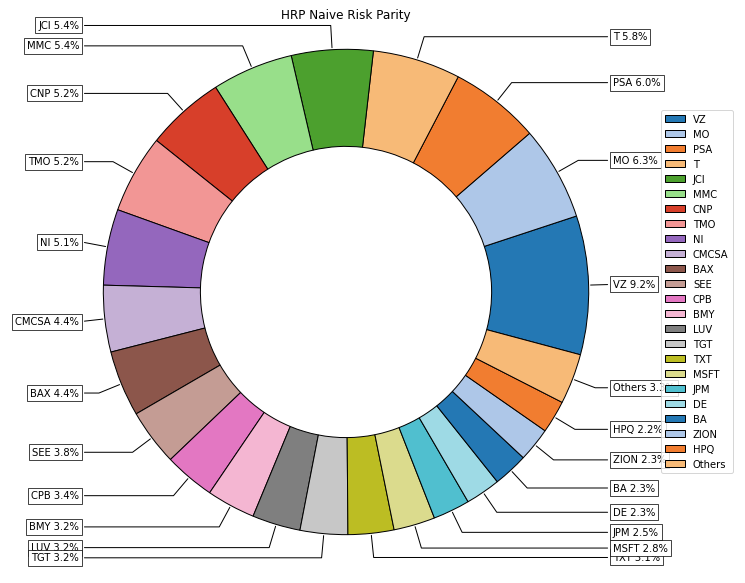Click the BMY 3.2% callout label
The height and width of the screenshot is (583, 745).
(x=54, y=526)
